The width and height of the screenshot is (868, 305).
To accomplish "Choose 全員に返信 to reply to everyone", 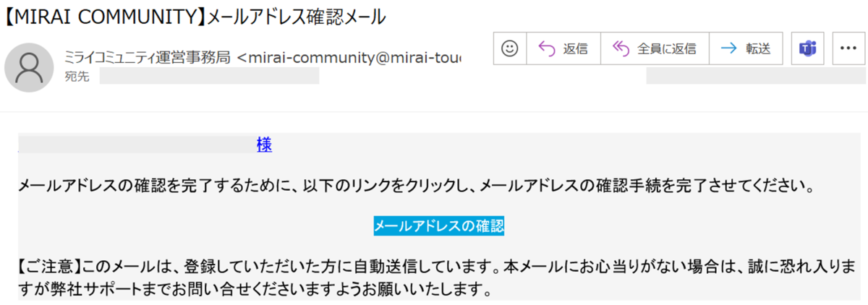I will (x=666, y=48).
